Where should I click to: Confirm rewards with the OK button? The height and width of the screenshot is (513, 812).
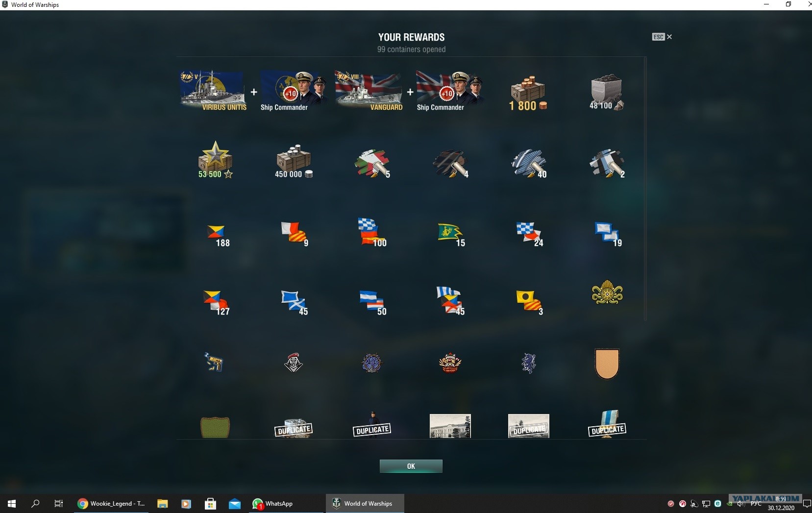coord(411,466)
